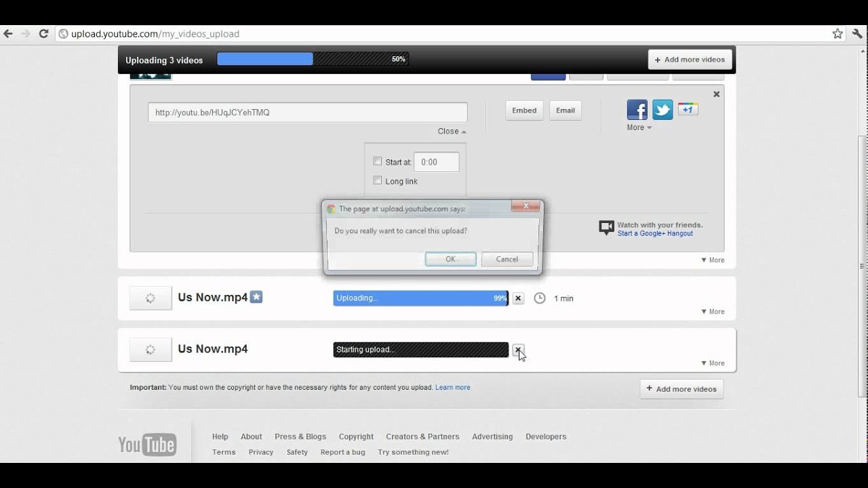This screenshot has width=868, height=488.
Task: Click the Email button
Action: (x=566, y=110)
